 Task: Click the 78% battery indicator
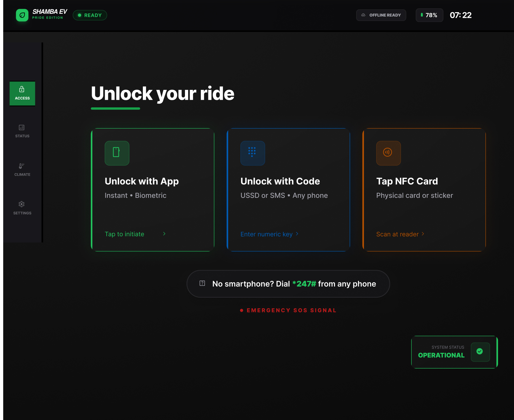[x=429, y=15]
